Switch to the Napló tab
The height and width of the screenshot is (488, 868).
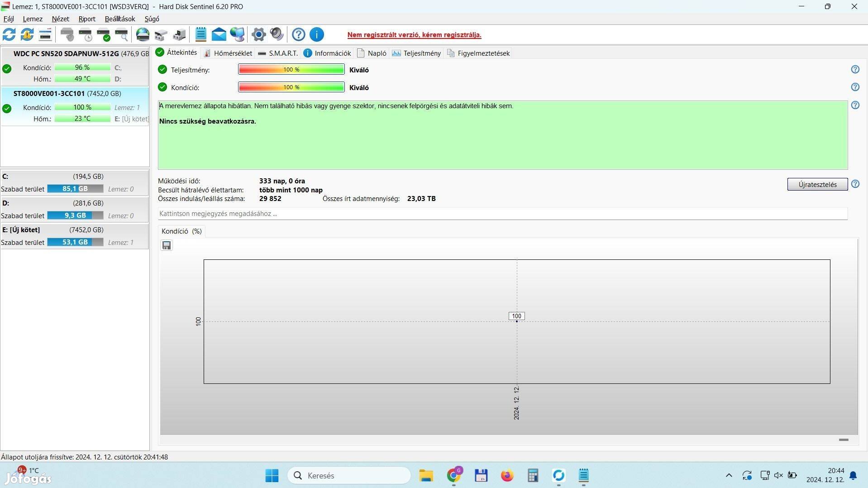click(x=372, y=53)
